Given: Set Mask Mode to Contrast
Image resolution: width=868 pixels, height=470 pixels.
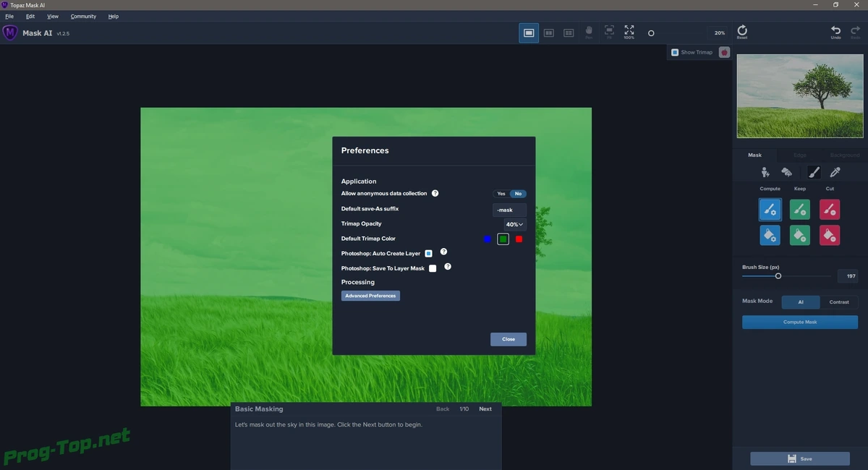Looking at the screenshot, I should tap(839, 302).
